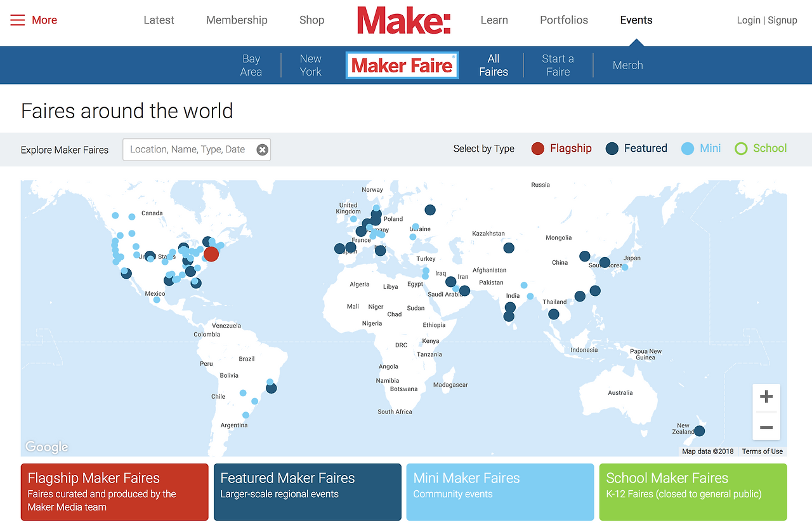Screen dimensions: 812x527
Task: Click the dark blue Featured Maker Faires card
Action: (x=308, y=492)
